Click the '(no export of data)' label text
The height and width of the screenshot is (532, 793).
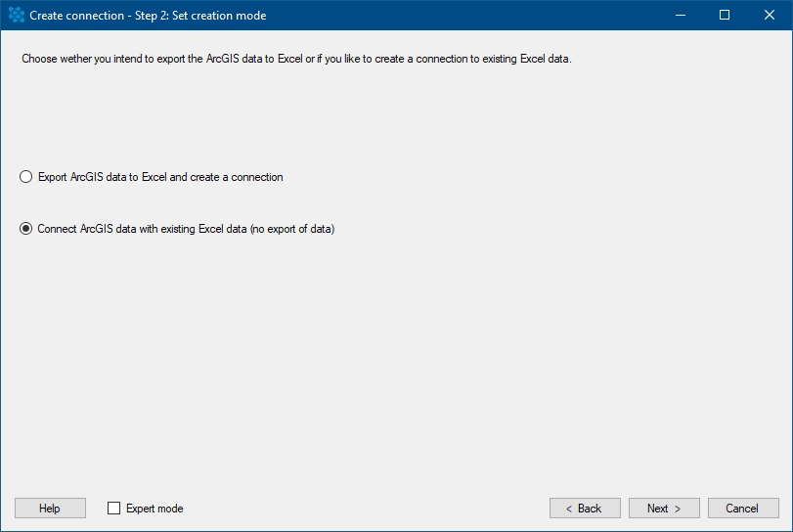[292, 229]
